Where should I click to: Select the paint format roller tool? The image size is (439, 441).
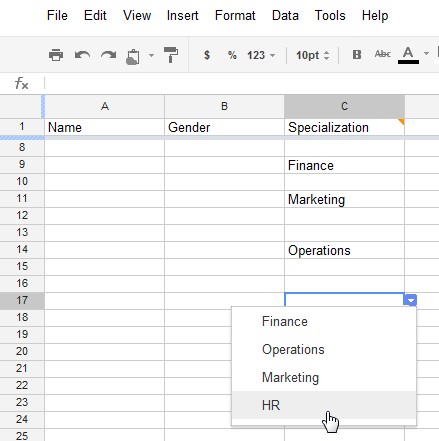click(171, 55)
